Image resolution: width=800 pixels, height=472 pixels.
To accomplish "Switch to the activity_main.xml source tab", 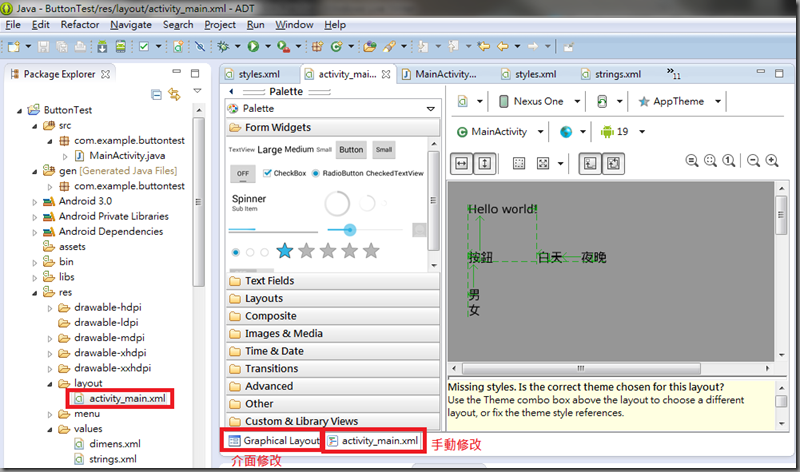I will [373, 440].
